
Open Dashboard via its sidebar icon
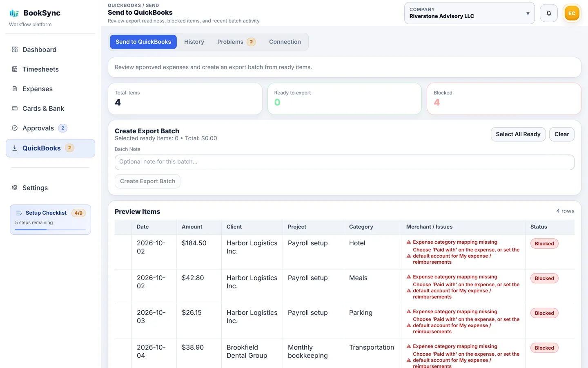[15, 49]
